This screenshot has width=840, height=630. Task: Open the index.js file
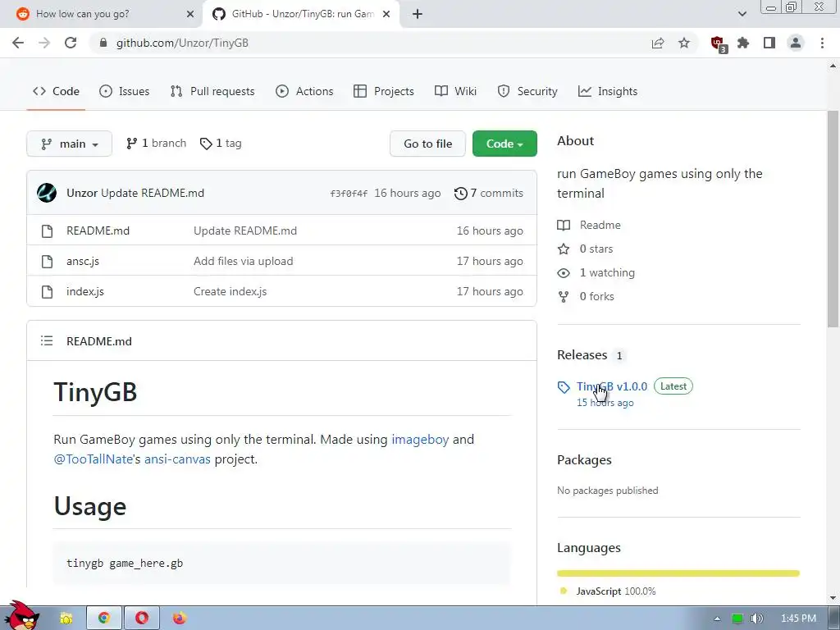(85, 291)
